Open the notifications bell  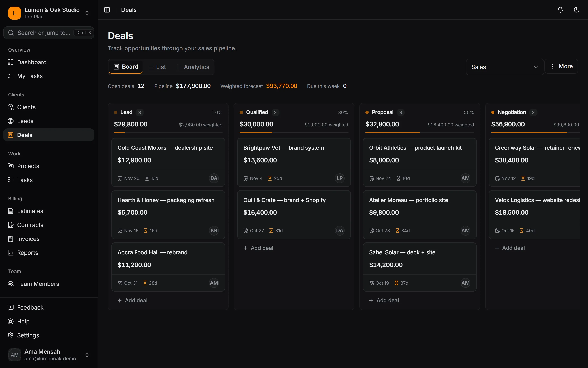560,10
